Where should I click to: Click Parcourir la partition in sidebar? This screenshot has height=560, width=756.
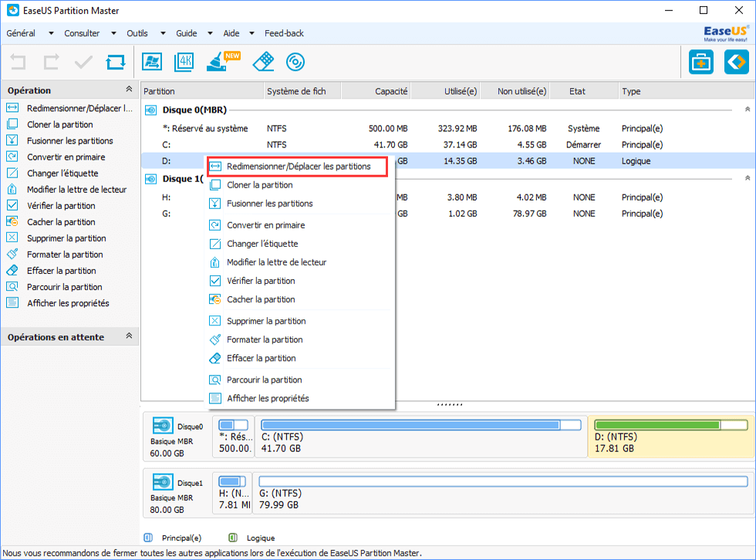click(55, 287)
